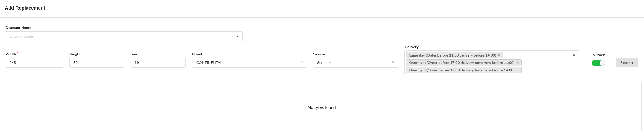Viewport: 644px width, 134px height.
Task: Click the Overnight before 11:00 tag text
Action: (x=461, y=63)
